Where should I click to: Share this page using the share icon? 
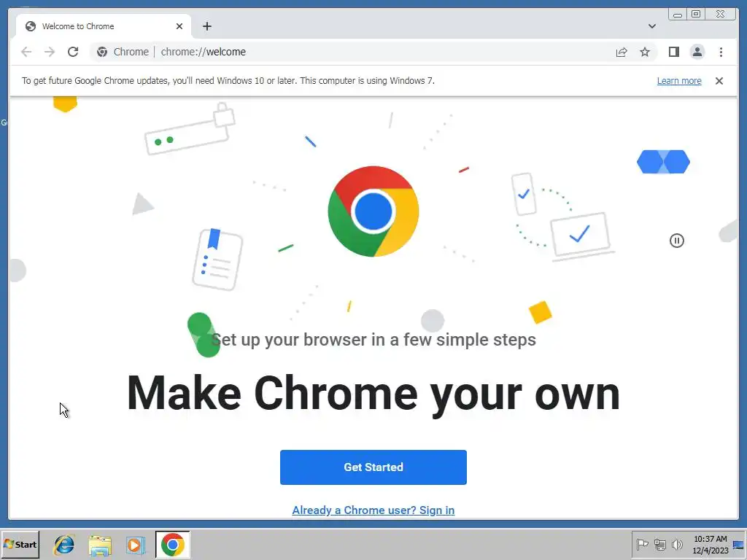[x=622, y=52]
